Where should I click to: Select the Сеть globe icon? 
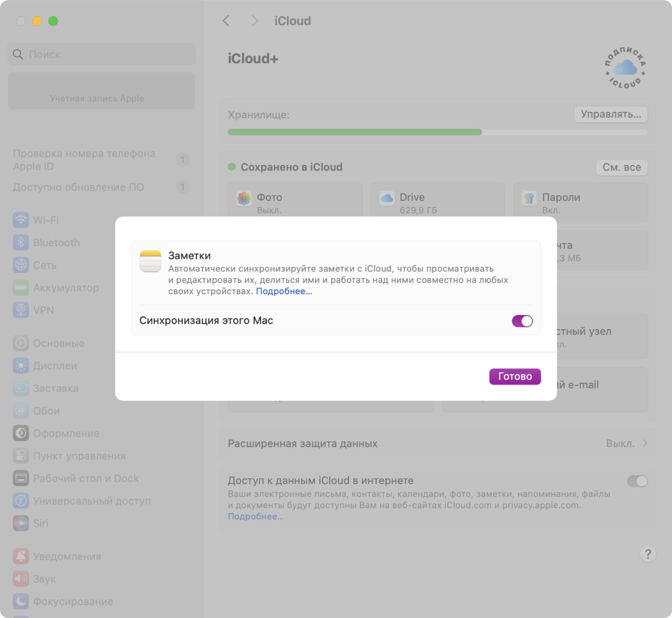pos(21,265)
